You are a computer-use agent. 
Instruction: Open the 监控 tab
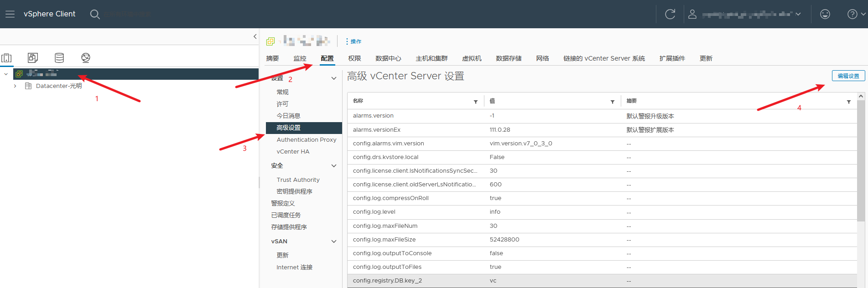tap(300, 58)
